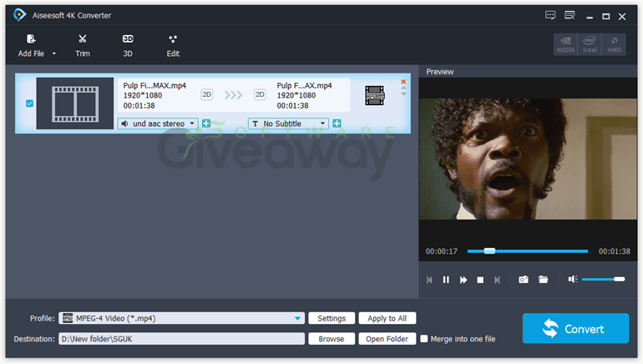This screenshot has height=364, width=643.
Task: Open the und aac stereo audio dropdown
Action: [x=158, y=124]
